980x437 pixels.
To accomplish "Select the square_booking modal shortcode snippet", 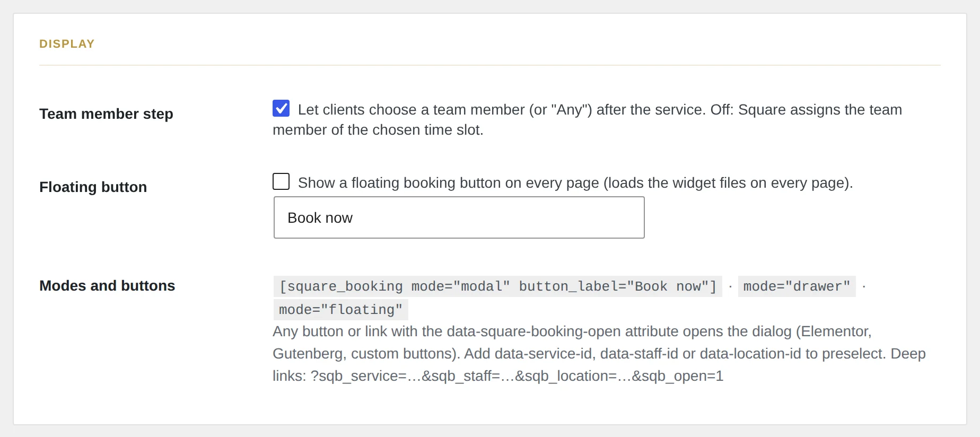I will click(498, 286).
